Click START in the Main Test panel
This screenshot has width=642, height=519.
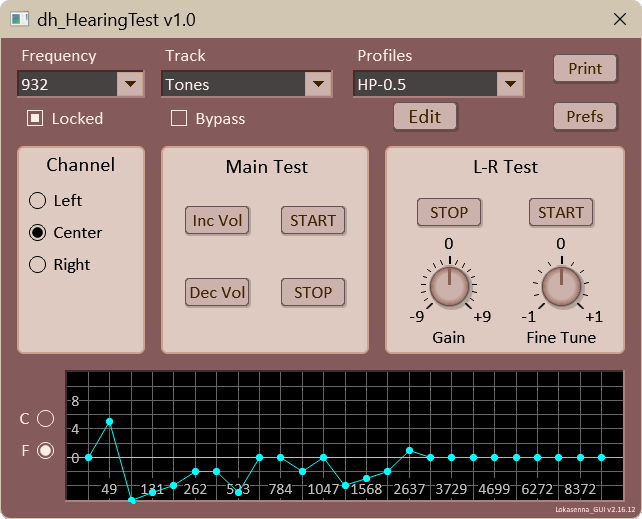coord(313,221)
